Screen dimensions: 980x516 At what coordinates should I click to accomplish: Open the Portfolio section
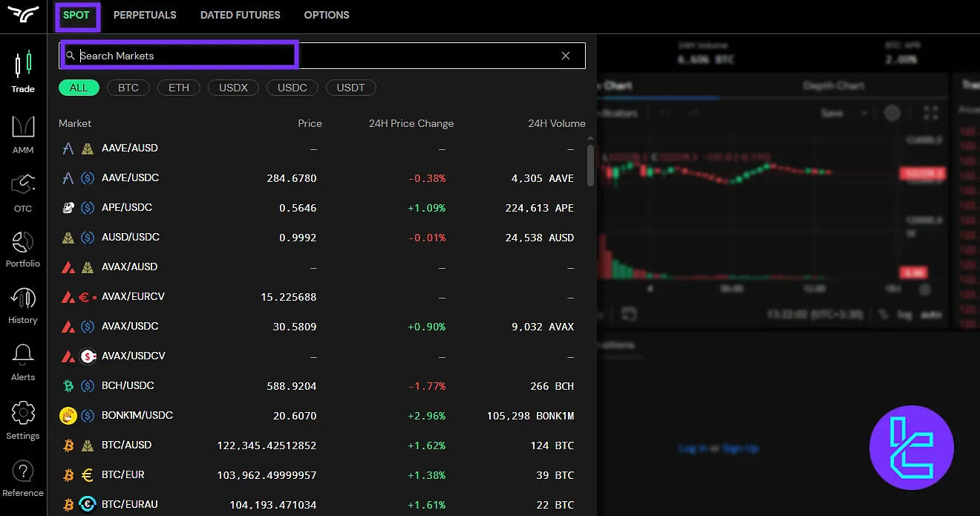(x=22, y=247)
